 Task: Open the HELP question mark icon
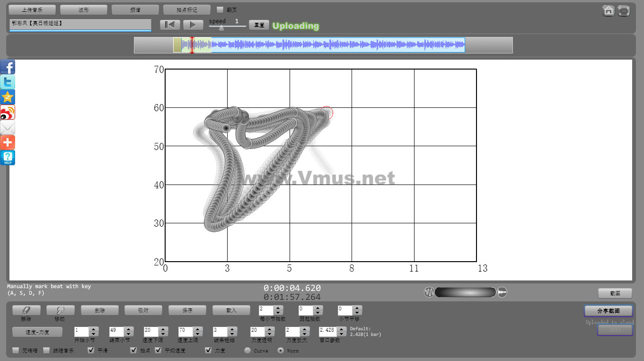[x=8, y=158]
